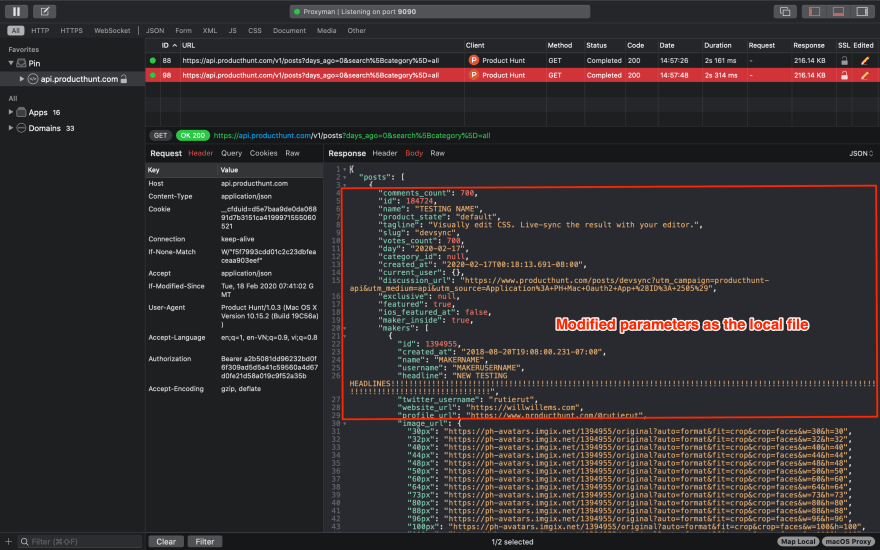Select the All filter tab

coord(15,30)
